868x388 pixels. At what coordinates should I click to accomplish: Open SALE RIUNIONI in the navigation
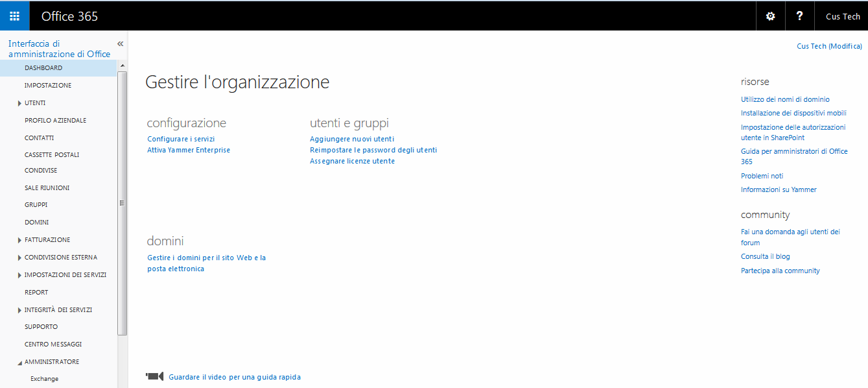click(x=47, y=188)
